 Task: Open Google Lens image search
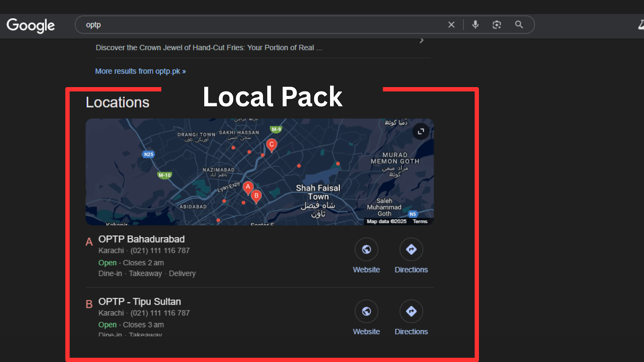point(497,25)
